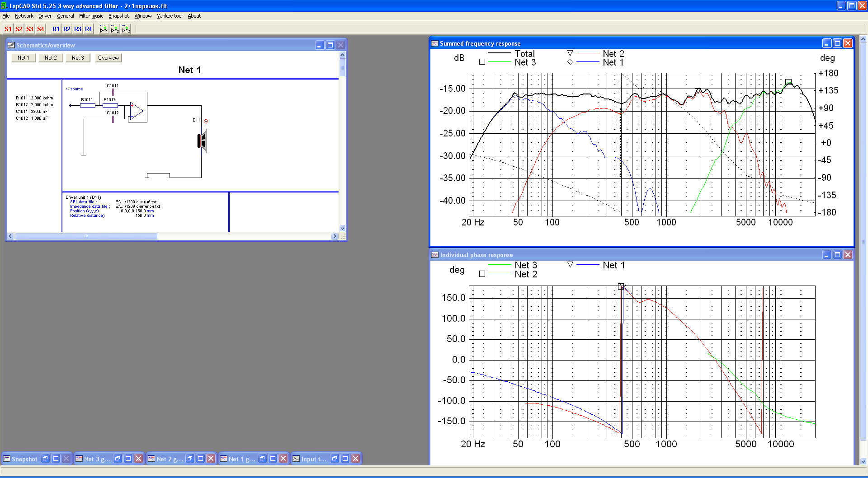Image resolution: width=868 pixels, height=478 pixels.
Task: Click the vertical scrollbar thumb in Schematics window
Action: pyautogui.click(x=342, y=68)
